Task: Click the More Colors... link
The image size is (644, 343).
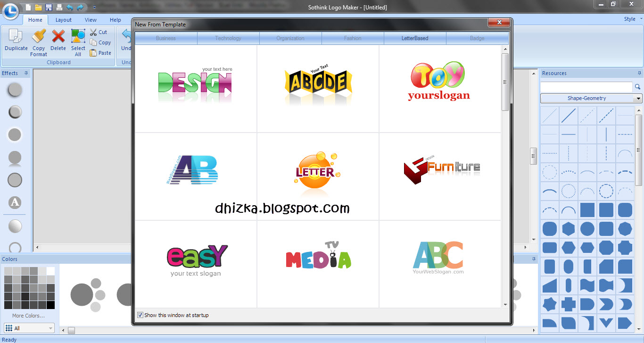Action: point(28,316)
